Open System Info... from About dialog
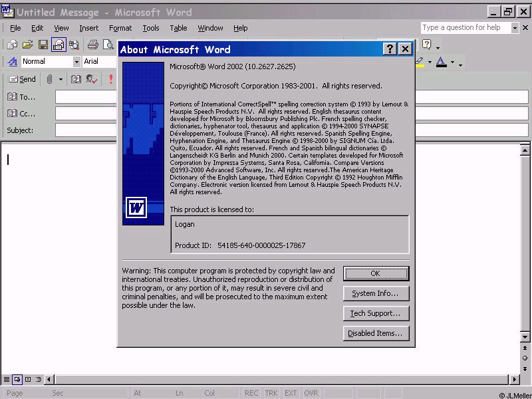This screenshot has height=399, width=532. (x=376, y=293)
